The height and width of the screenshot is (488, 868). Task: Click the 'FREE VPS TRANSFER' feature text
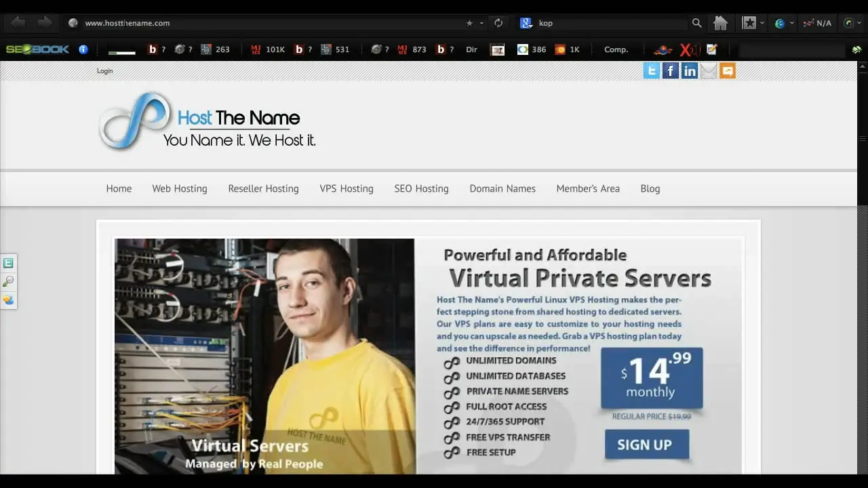coord(508,437)
